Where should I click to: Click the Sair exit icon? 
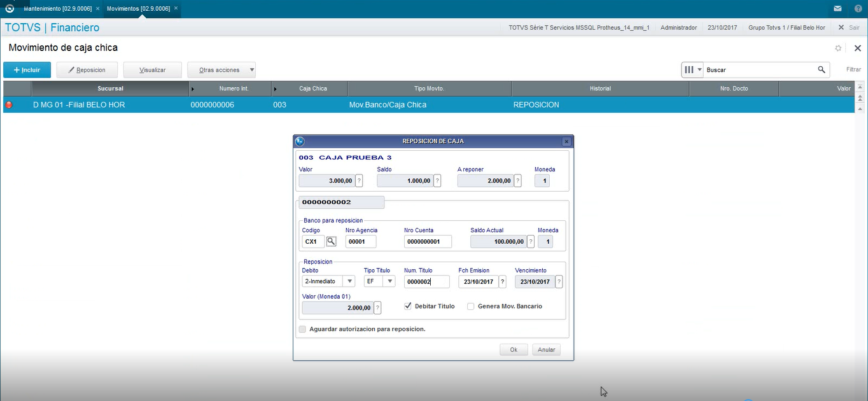(x=841, y=27)
